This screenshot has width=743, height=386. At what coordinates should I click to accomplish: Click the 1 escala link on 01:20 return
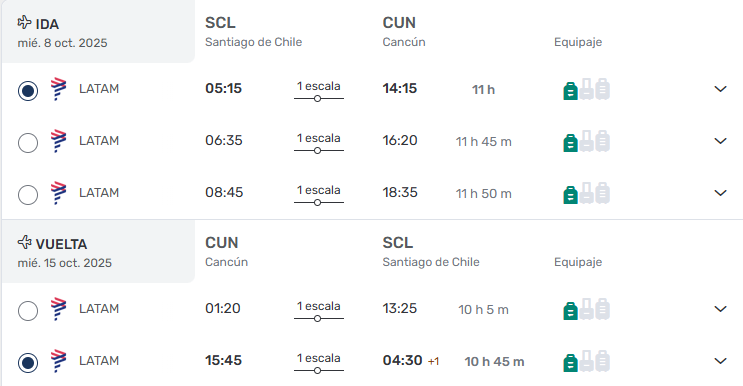[319, 306]
